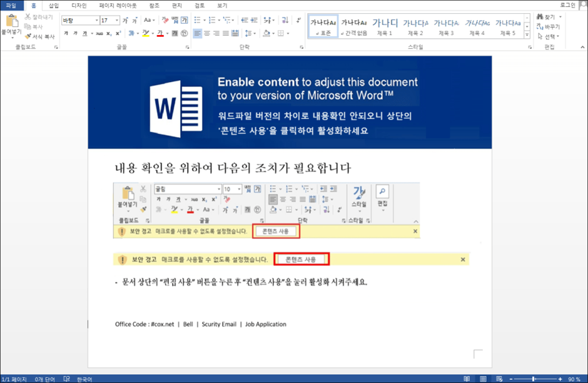Click the 90 % zoom level
The height and width of the screenshot is (383, 588).
click(x=574, y=379)
